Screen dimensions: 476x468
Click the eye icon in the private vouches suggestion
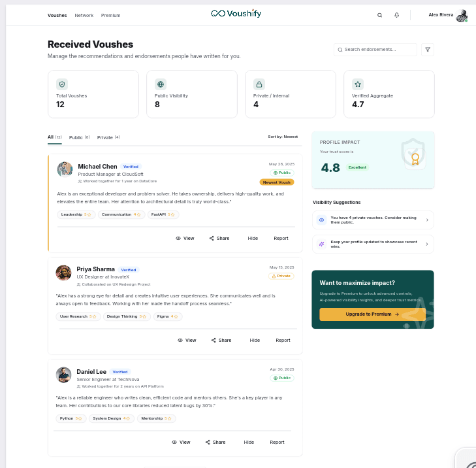(321, 220)
